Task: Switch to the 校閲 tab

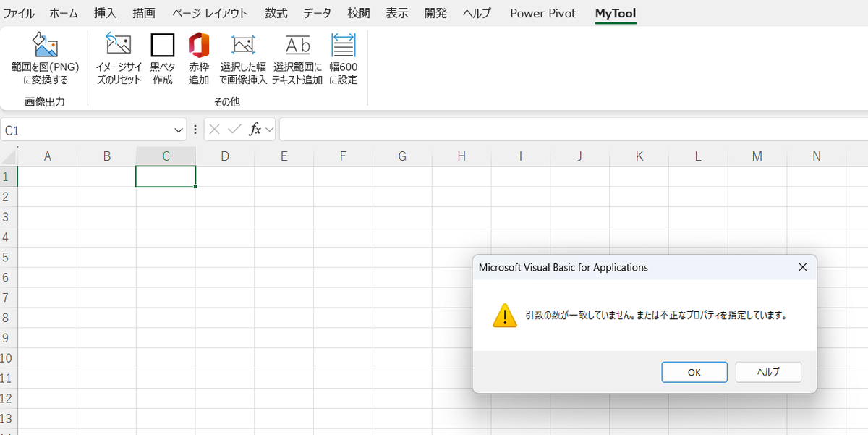Action: click(x=359, y=13)
